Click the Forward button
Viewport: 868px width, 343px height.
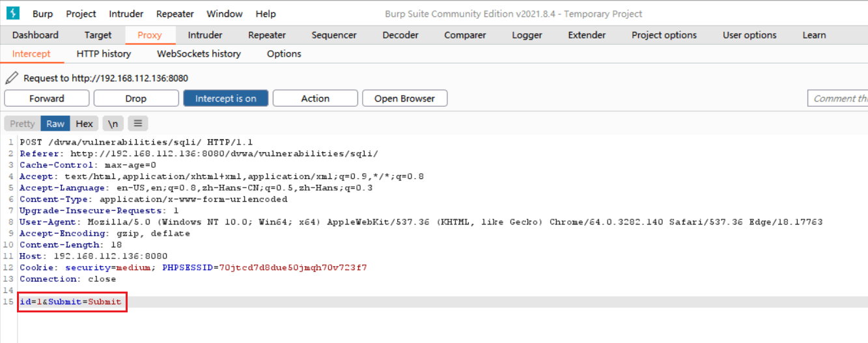pyautogui.click(x=47, y=98)
